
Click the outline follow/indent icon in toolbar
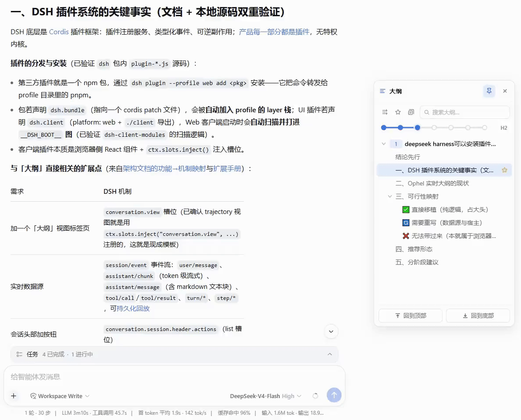coord(385,112)
